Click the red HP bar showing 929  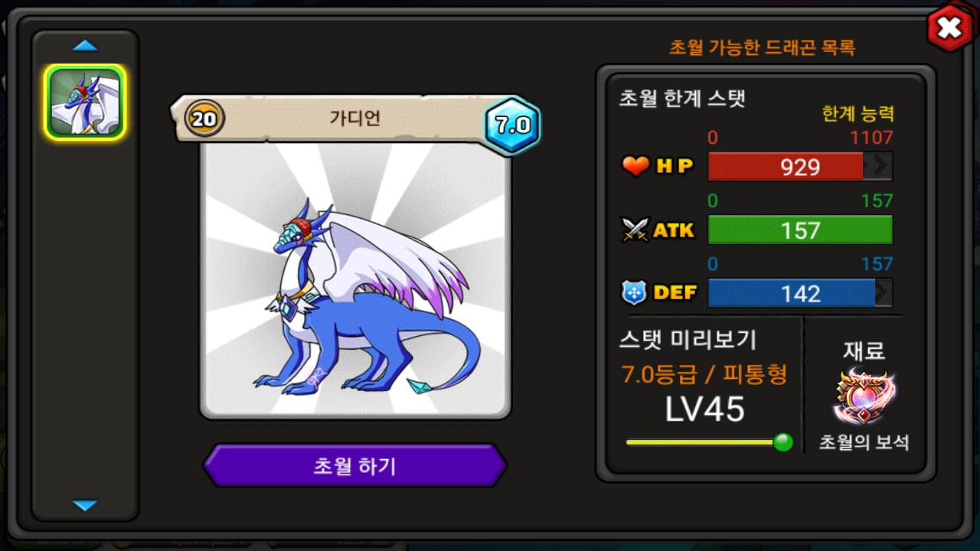tap(800, 167)
